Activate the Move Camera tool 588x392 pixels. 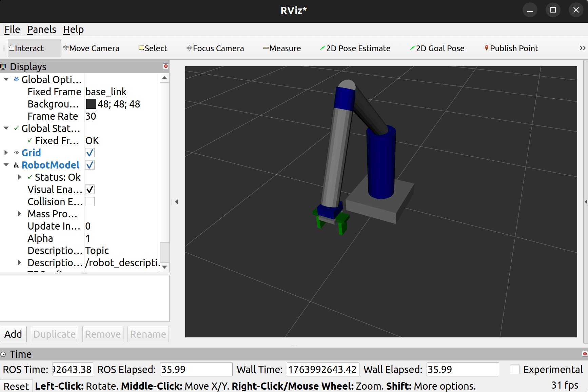pos(91,48)
